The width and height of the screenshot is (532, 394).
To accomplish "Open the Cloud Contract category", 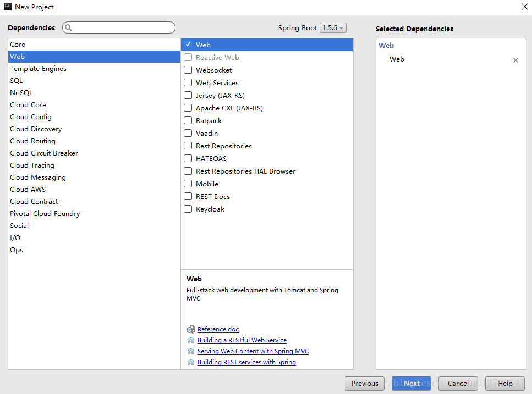I will coord(94,202).
